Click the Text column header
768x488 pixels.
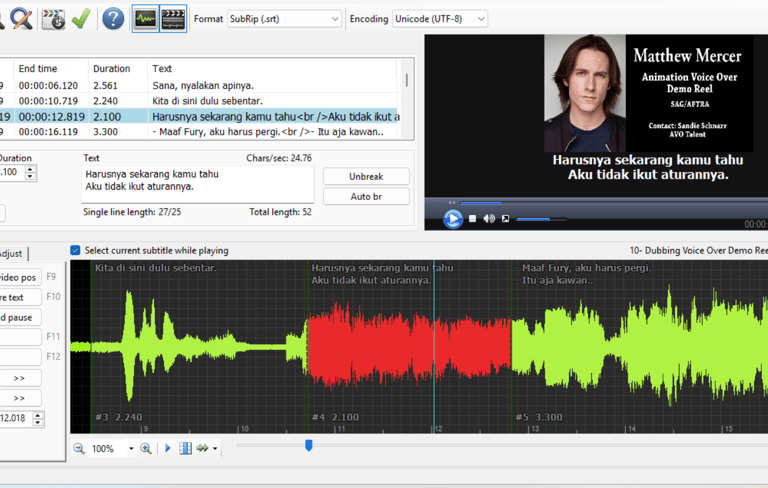[272, 69]
